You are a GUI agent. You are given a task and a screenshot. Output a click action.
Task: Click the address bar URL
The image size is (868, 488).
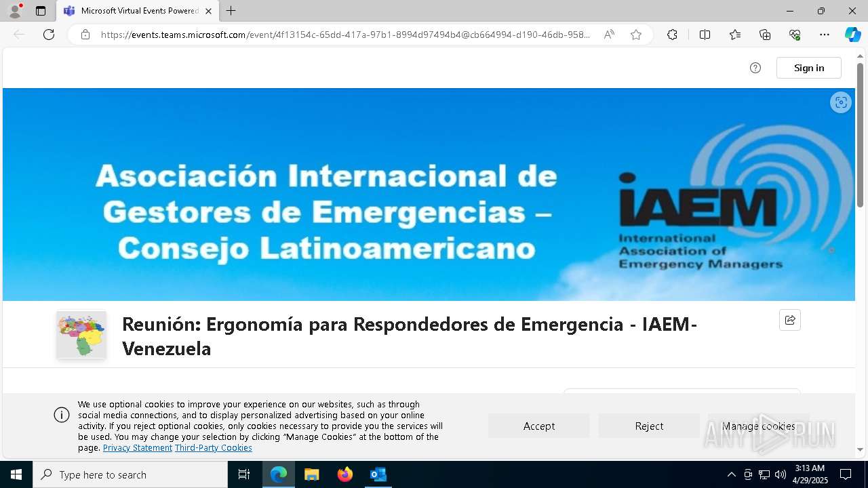pyautogui.click(x=346, y=35)
